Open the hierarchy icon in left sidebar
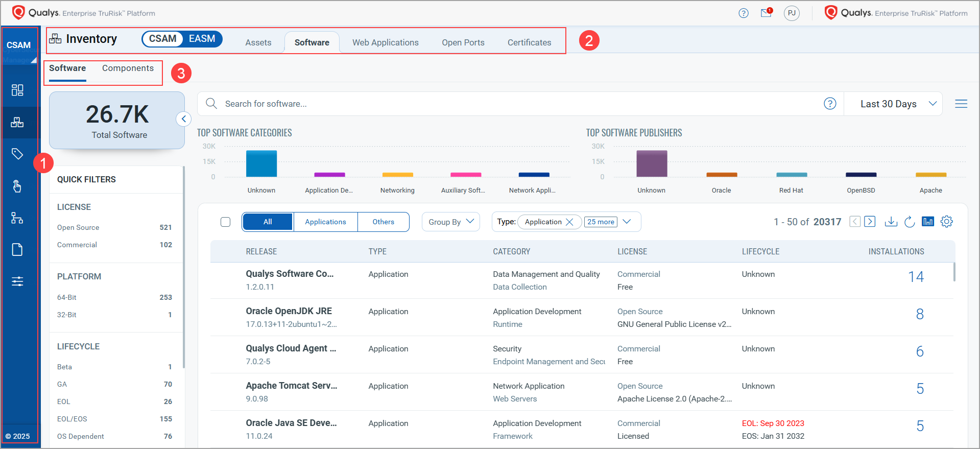The width and height of the screenshot is (980, 449). tap(17, 218)
